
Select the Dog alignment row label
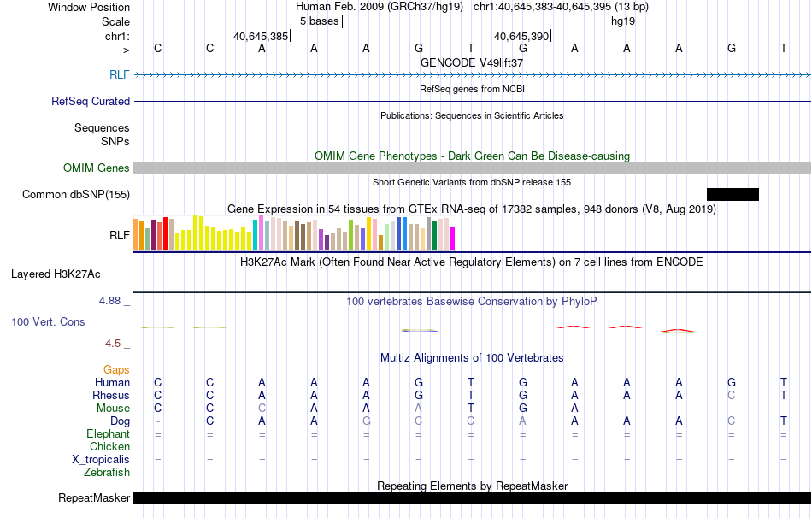[x=120, y=421]
